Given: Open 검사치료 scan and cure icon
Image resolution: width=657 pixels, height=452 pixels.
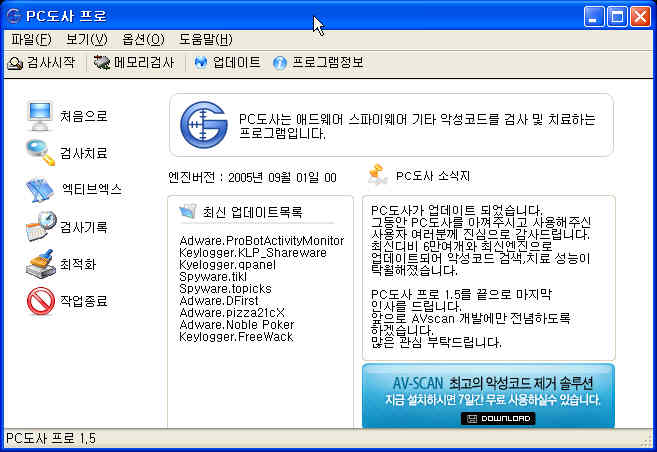Looking at the screenshot, I should tap(40, 153).
